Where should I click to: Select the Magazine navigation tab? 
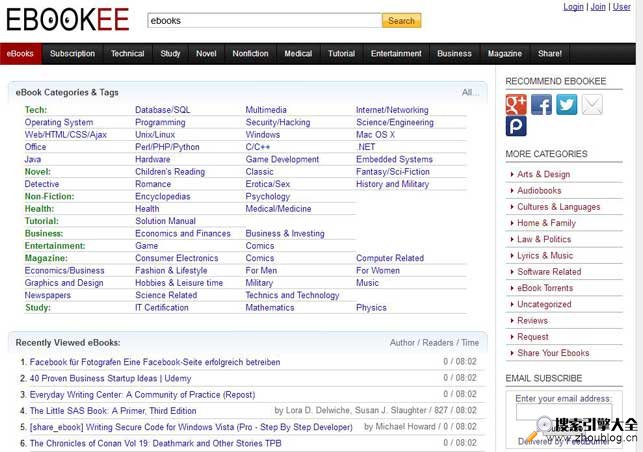pyautogui.click(x=504, y=53)
